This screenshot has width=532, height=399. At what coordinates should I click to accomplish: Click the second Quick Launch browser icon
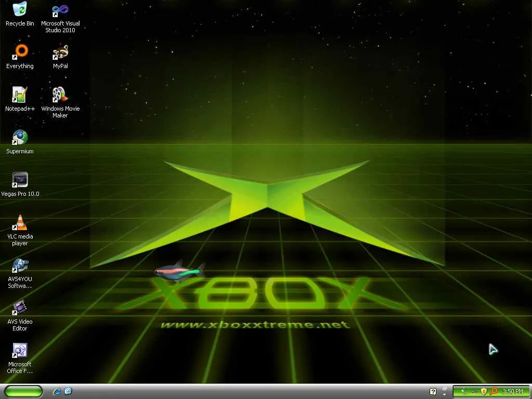(x=68, y=391)
